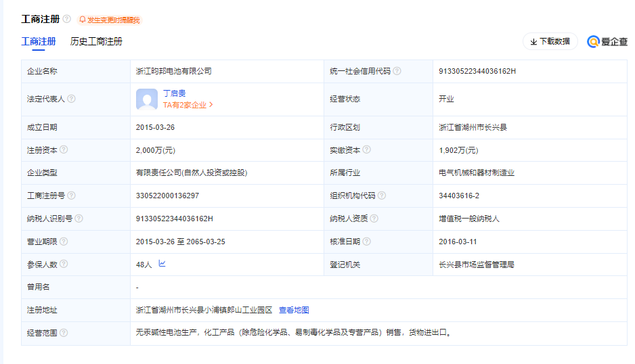
Task: Open help icon next to 参保人数
Action: pyautogui.click(x=64, y=264)
